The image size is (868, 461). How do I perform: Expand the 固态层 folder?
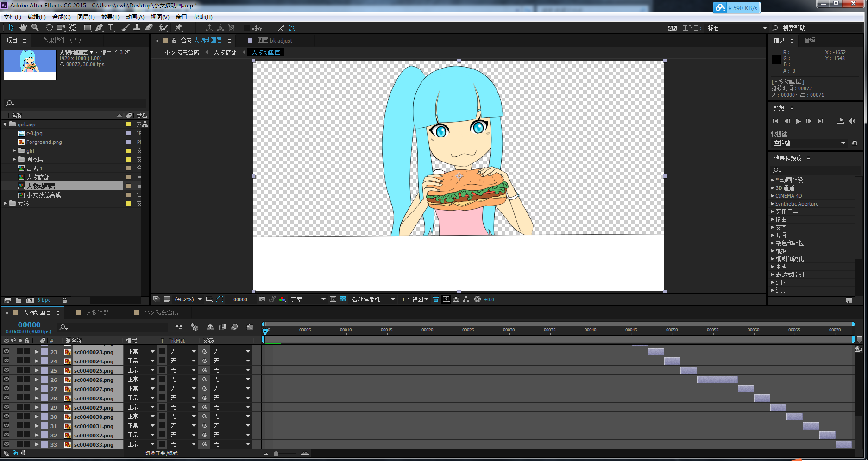[x=14, y=159]
